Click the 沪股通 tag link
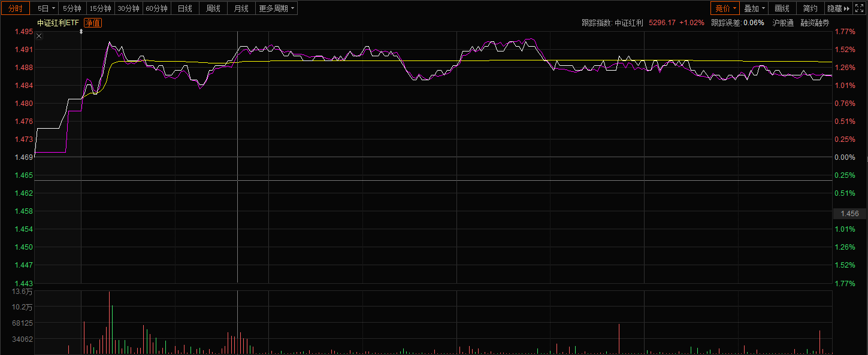Viewport: 868px width, 355px height. [x=783, y=23]
